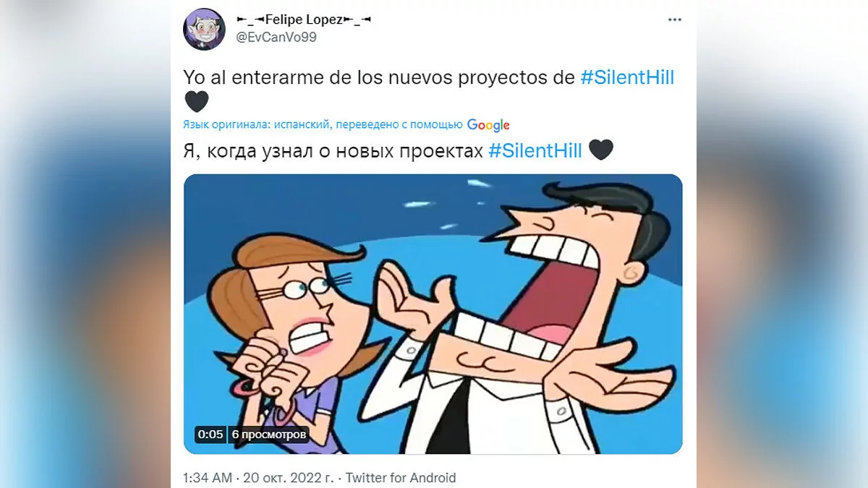Click the 0:05 video duration badge

coord(210,435)
